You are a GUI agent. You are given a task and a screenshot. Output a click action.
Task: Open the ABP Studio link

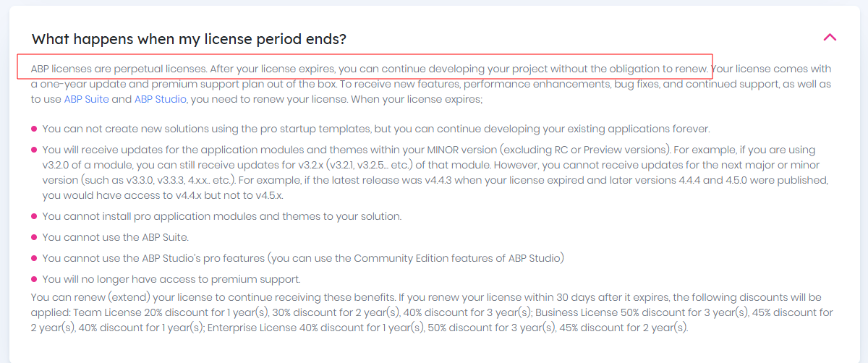click(160, 99)
